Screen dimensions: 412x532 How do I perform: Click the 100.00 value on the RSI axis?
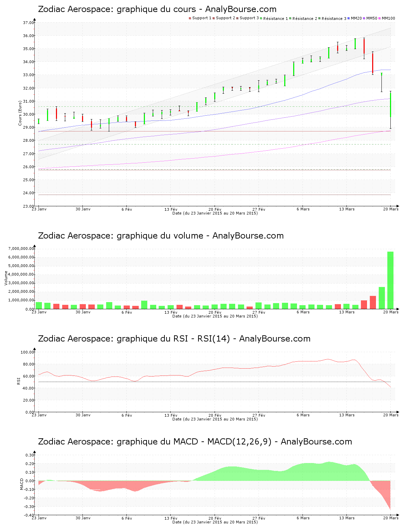point(27,352)
